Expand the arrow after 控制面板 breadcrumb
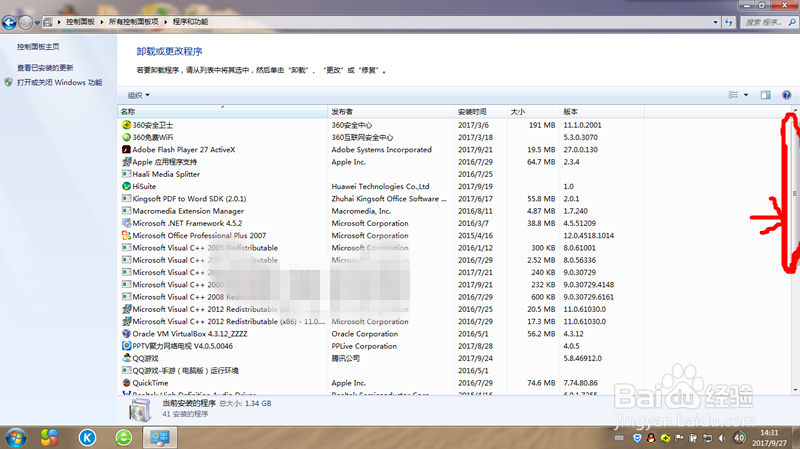The height and width of the screenshot is (449, 800). click(102, 22)
